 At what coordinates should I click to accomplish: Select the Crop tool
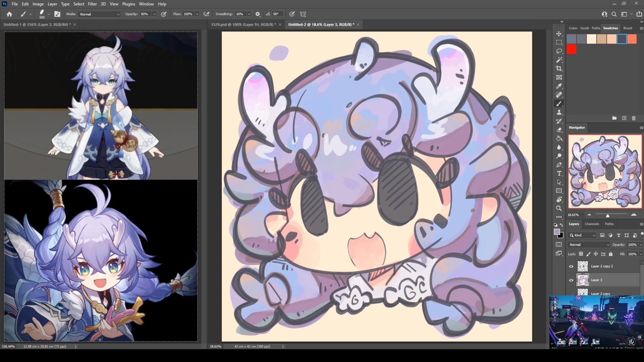click(559, 69)
